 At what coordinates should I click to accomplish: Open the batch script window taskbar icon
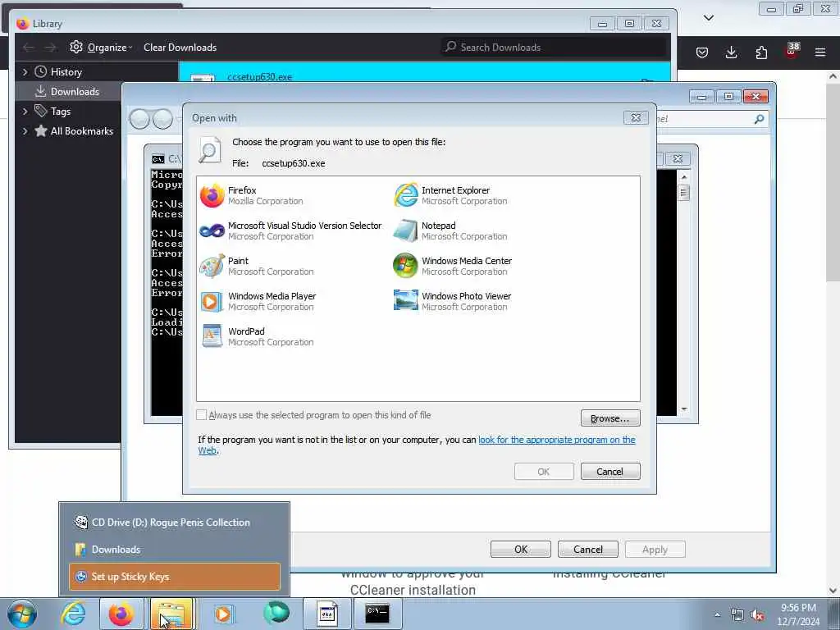326,614
